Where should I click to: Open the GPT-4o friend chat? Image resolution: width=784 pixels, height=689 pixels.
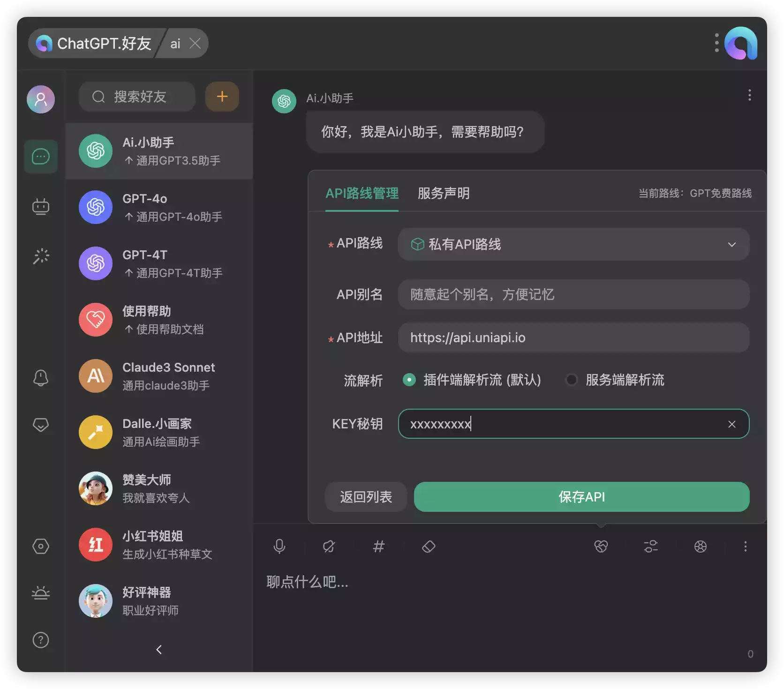coord(159,207)
